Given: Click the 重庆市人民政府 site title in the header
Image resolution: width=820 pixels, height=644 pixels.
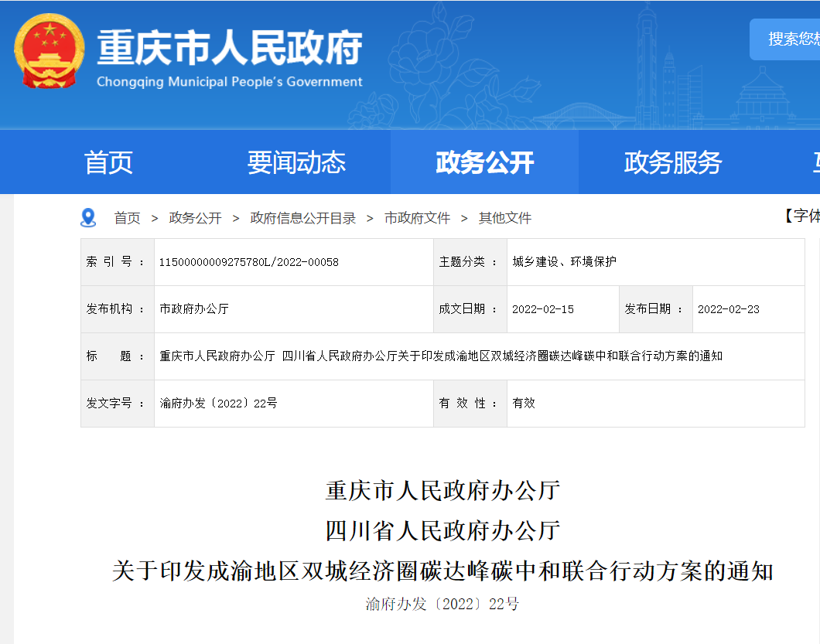Looking at the screenshot, I should tap(230, 48).
